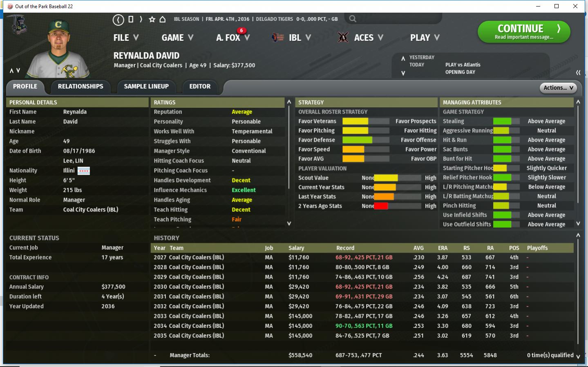Open the FILE dropdown menu
Image resolution: width=588 pixels, height=367 pixels.
point(126,38)
